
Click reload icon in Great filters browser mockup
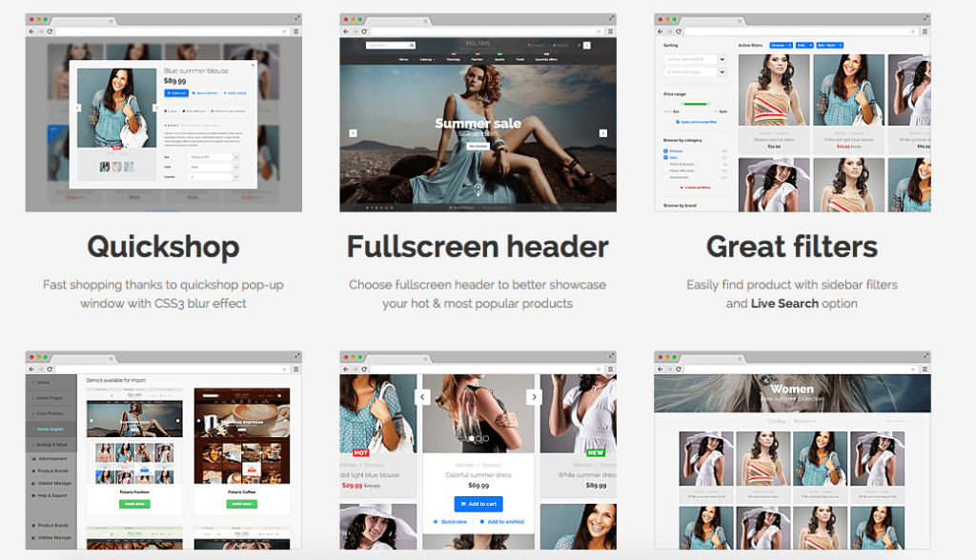pyautogui.click(x=679, y=31)
